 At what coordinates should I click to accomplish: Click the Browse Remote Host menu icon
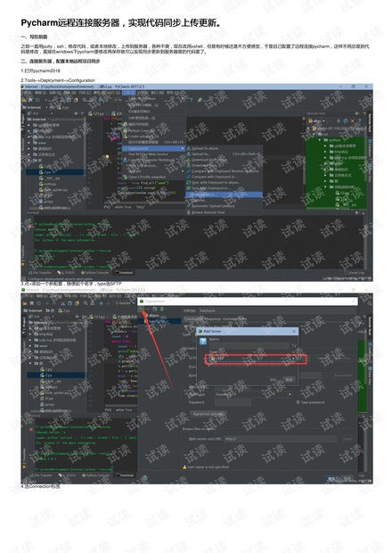pos(189,212)
